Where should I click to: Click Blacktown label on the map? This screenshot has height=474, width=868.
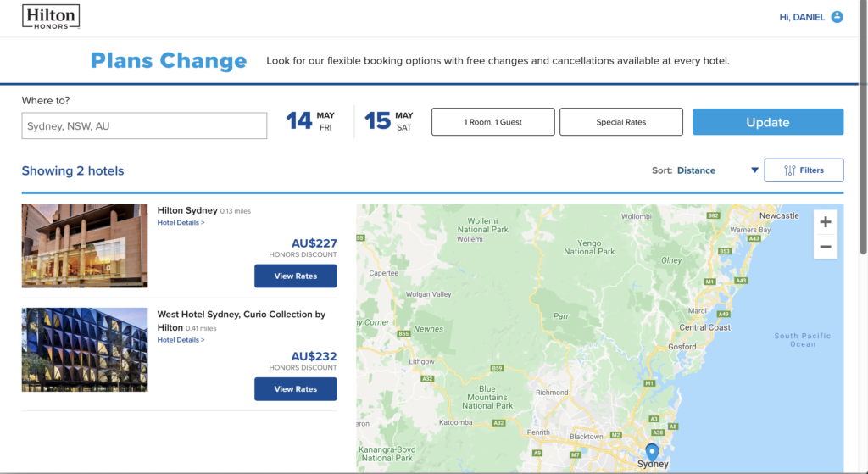[587, 437]
